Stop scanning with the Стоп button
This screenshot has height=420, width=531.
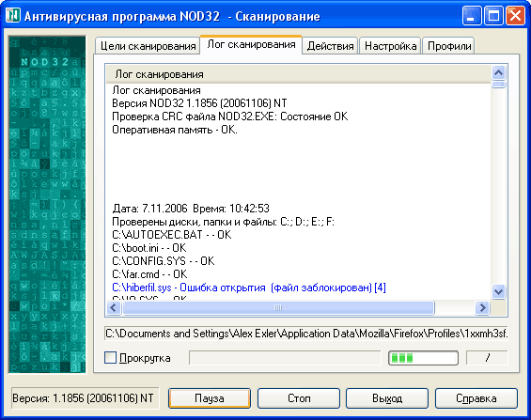click(x=299, y=398)
